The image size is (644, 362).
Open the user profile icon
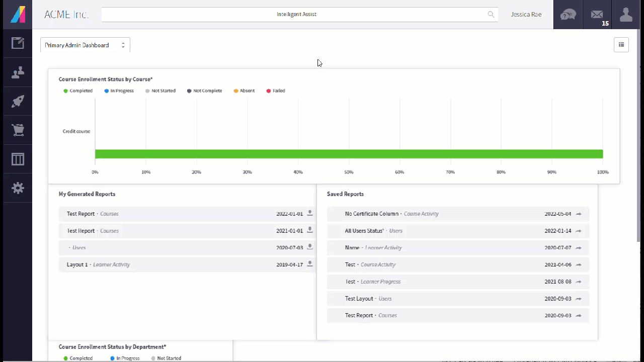626,15
